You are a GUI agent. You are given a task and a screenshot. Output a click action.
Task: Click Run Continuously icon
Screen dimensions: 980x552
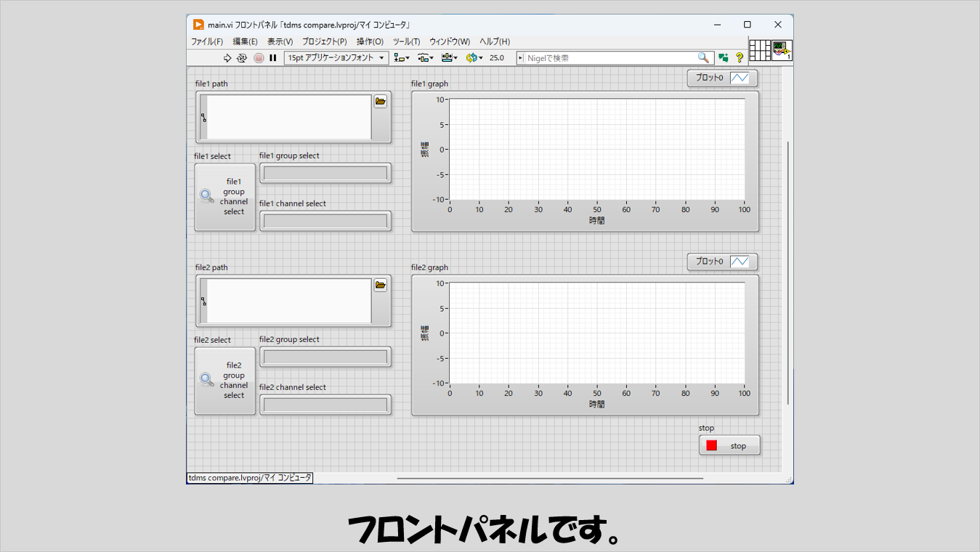pyautogui.click(x=242, y=58)
